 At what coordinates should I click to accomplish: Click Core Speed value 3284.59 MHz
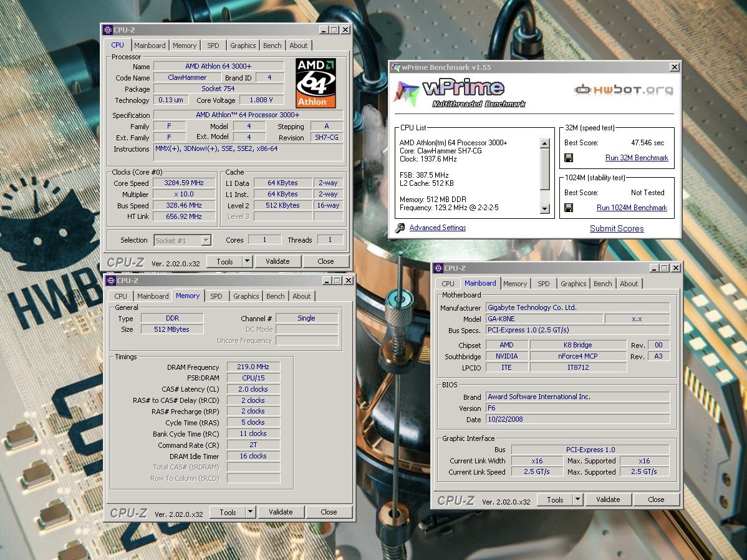tap(184, 183)
